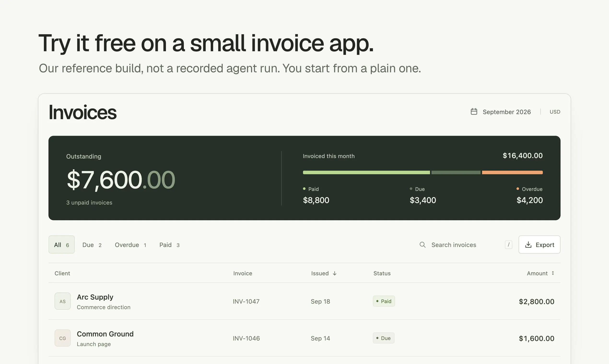Click the Commerce direction subtitle
The width and height of the screenshot is (609, 364).
click(104, 307)
